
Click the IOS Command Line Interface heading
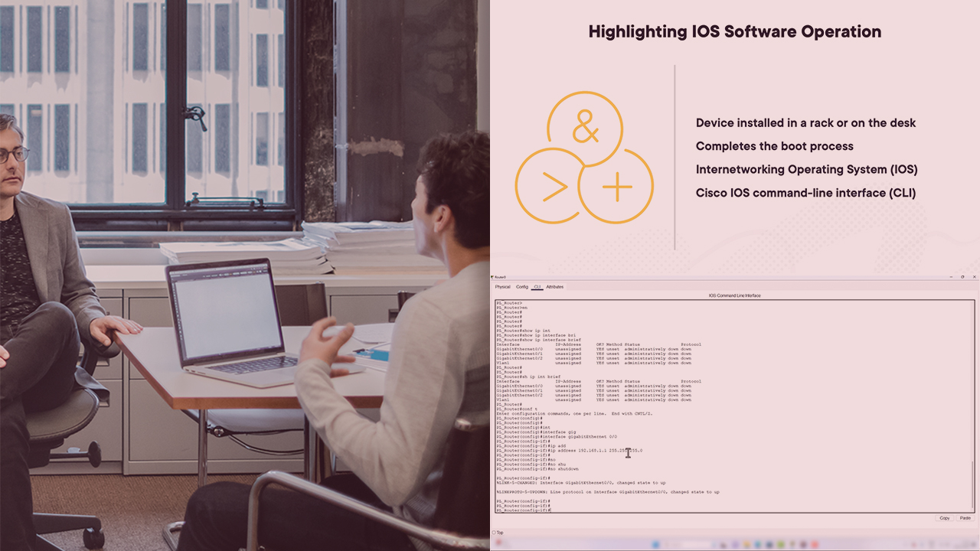click(x=734, y=295)
